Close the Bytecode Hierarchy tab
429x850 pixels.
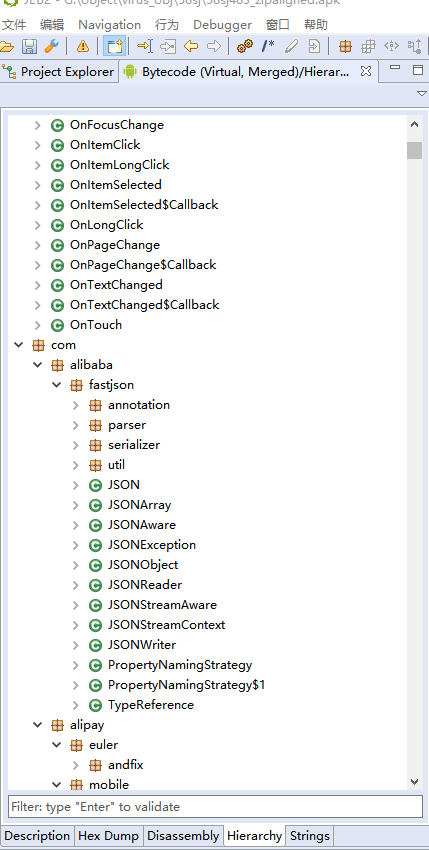point(366,71)
